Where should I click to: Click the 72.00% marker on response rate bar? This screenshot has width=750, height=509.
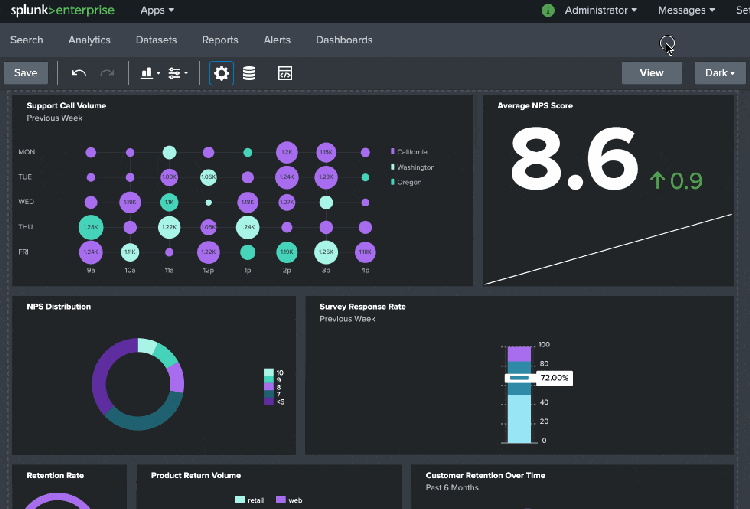pyautogui.click(x=552, y=378)
